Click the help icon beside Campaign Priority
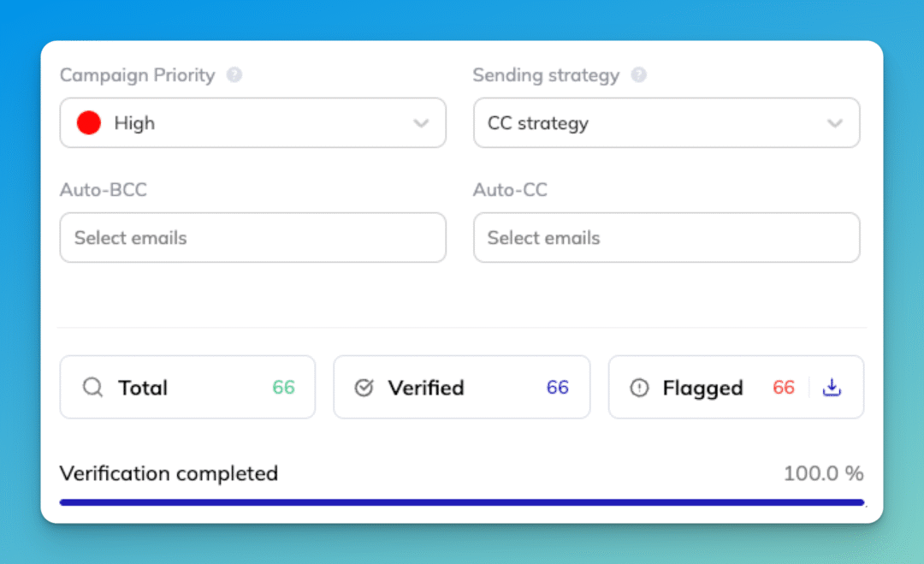The width and height of the screenshot is (924, 564). (234, 75)
